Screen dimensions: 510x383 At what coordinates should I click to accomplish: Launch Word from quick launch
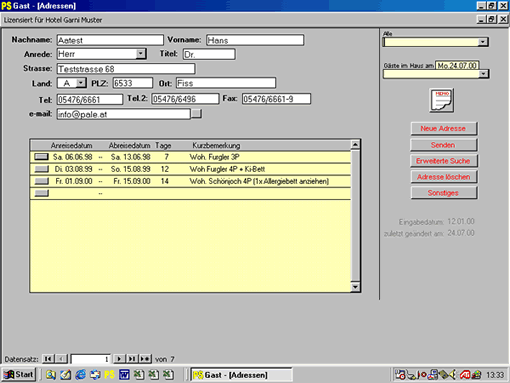(x=124, y=375)
